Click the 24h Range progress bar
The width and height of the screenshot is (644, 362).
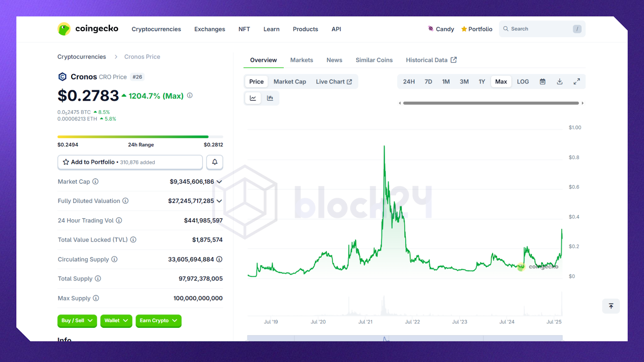[x=140, y=137]
